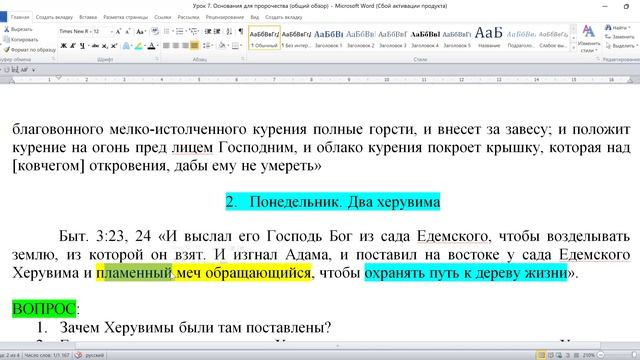This screenshot has height=360, width=640.
Task: Apply the Заголовок 5 style
Action: pyautogui.click(x=457, y=39)
